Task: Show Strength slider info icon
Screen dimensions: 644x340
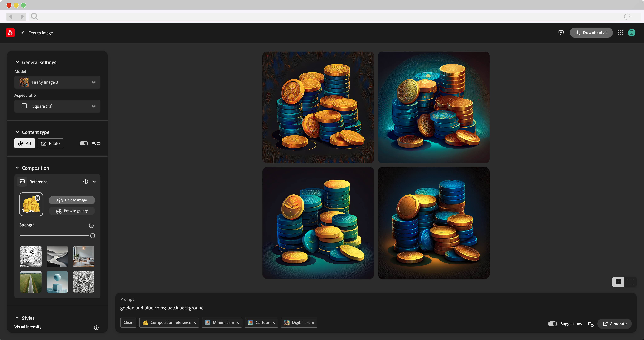Action: pyautogui.click(x=91, y=226)
